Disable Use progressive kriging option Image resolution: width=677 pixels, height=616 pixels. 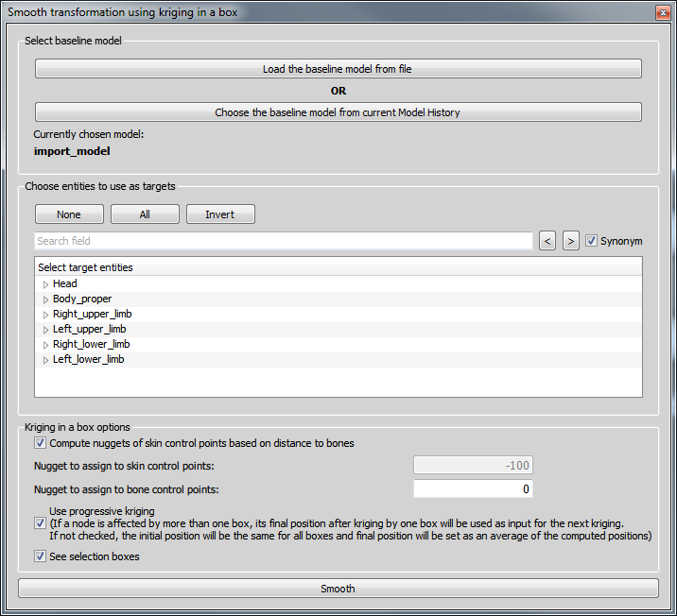[40, 523]
